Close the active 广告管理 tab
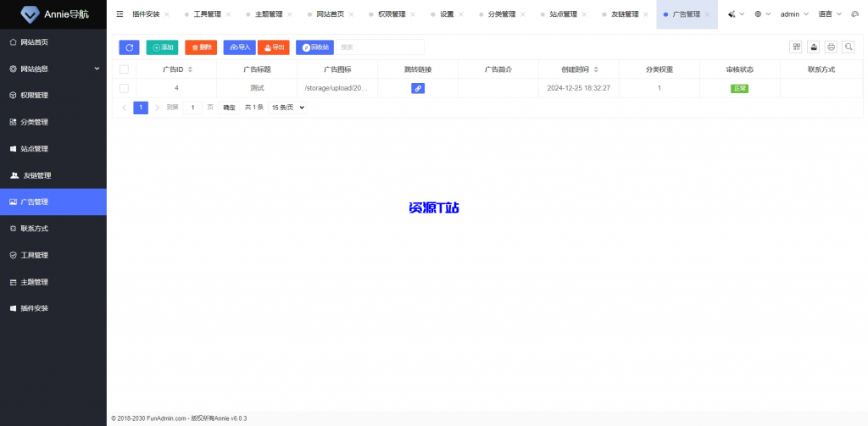The image size is (868, 426). [707, 14]
